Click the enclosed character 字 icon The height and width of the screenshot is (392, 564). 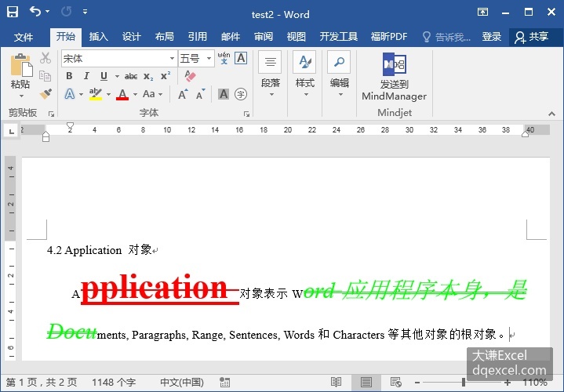click(241, 94)
